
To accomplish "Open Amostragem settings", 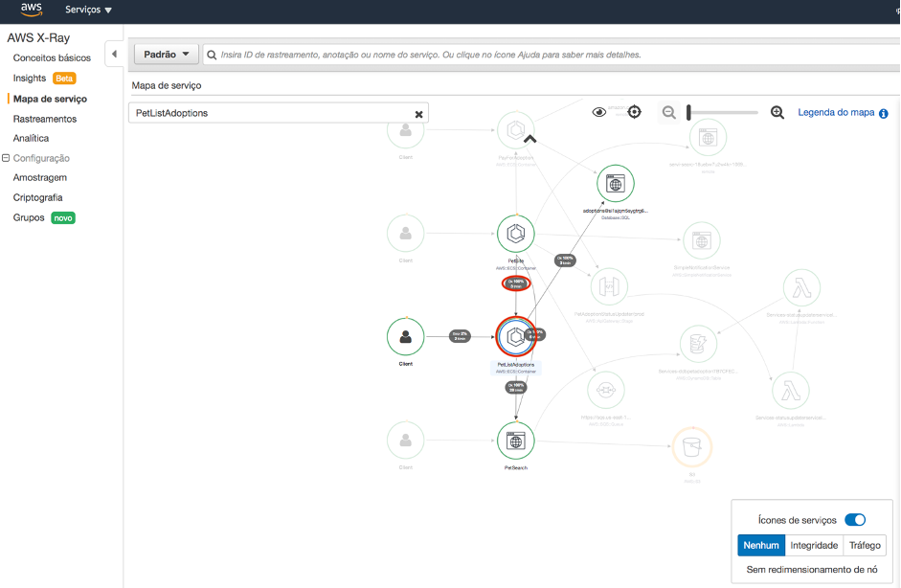I will click(39, 177).
